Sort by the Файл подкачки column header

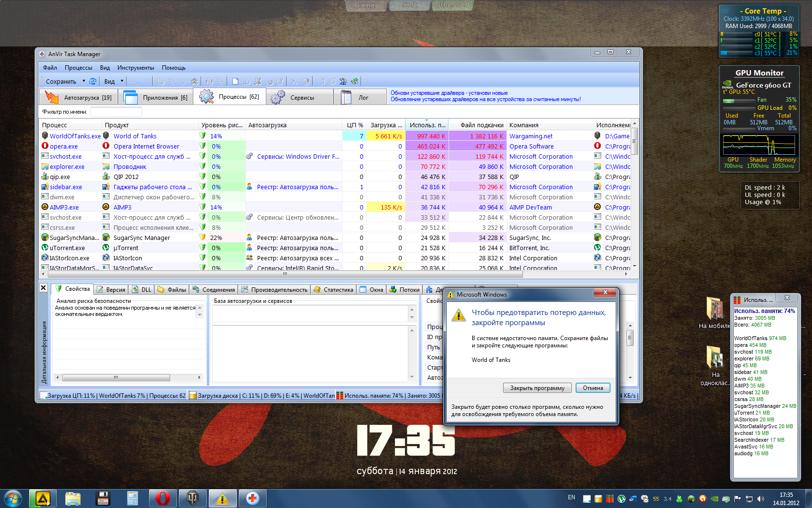point(478,125)
